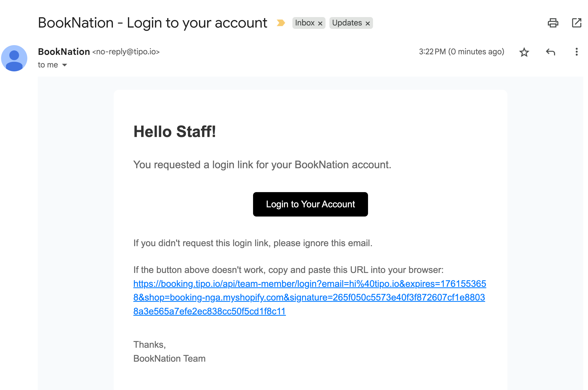Click the Updates label chip
Viewport: 588px width, 390px height.
point(347,23)
